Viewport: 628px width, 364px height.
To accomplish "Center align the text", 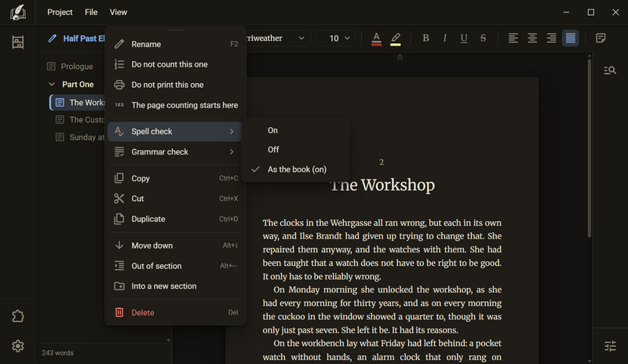I will (532, 38).
